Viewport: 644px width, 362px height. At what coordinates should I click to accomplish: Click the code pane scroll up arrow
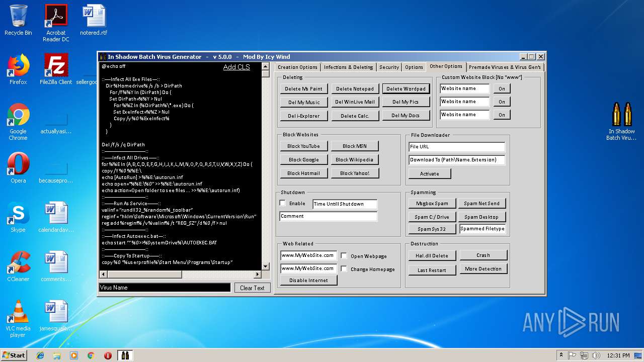(x=266, y=66)
